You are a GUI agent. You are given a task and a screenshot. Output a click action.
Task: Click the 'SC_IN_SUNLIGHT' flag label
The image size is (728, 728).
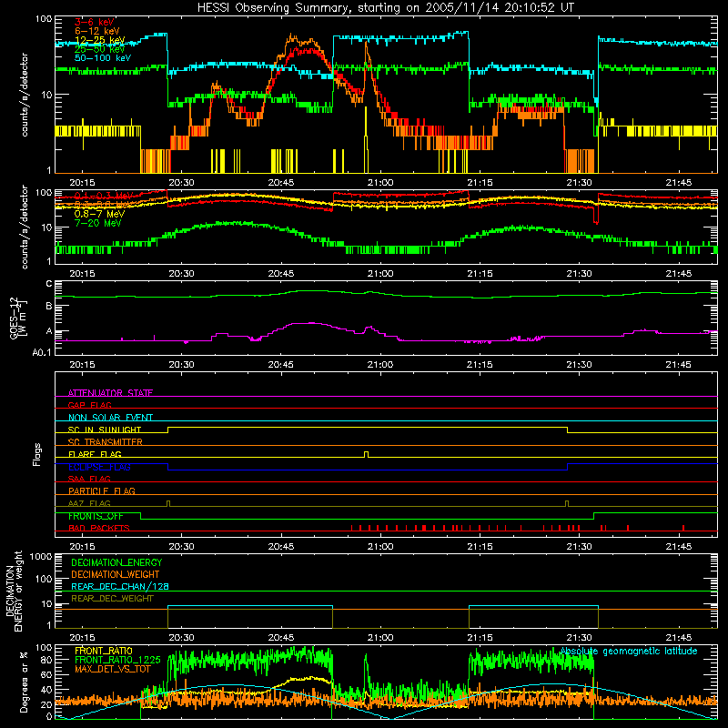(105, 430)
